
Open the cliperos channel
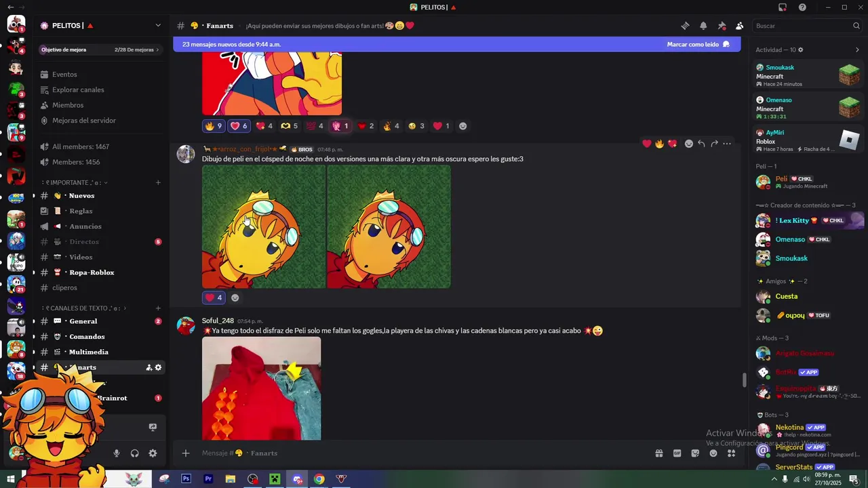[x=100, y=287]
